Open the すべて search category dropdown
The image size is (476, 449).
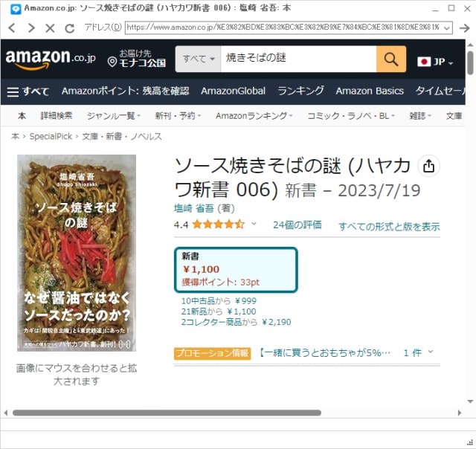point(198,59)
